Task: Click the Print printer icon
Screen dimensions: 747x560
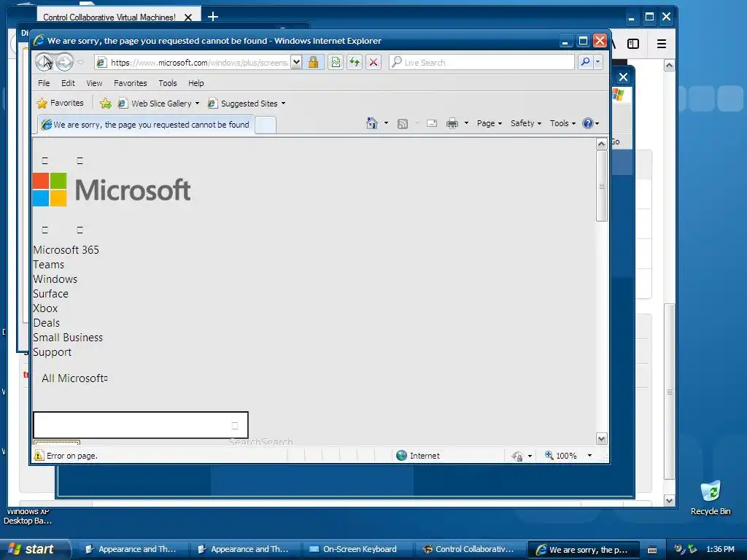Action: point(452,123)
